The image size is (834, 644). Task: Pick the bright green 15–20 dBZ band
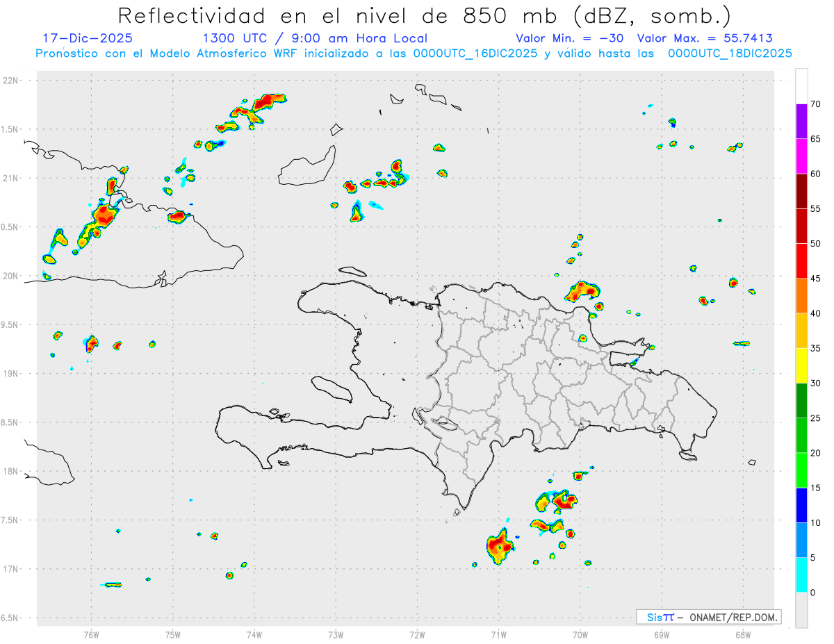[x=801, y=470]
